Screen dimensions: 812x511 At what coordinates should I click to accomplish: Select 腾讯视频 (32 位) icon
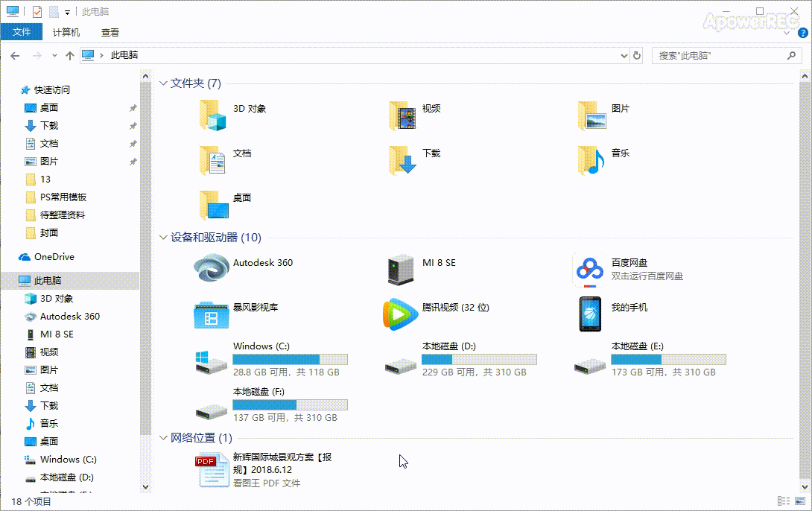click(x=400, y=314)
